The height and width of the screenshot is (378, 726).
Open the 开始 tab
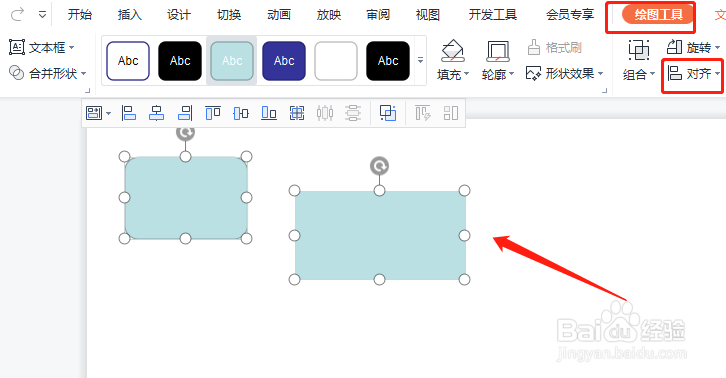[80, 15]
